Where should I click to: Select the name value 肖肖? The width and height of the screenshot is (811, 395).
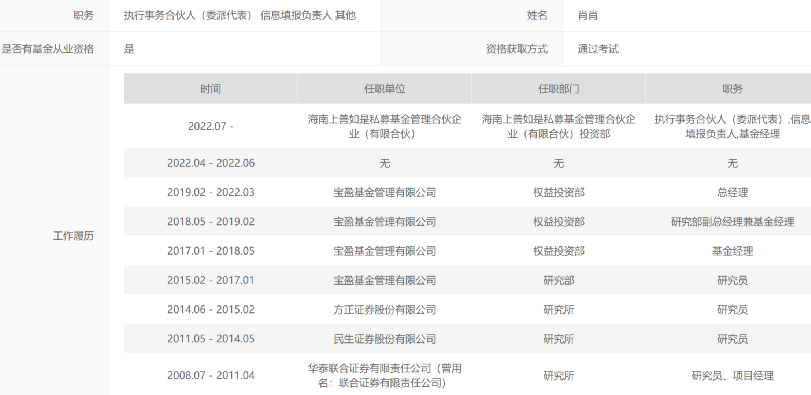(x=588, y=16)
